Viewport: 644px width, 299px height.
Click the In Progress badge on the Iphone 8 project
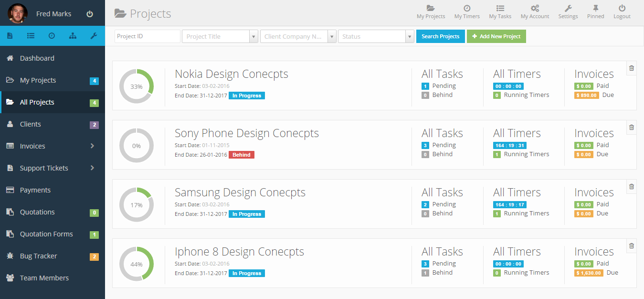tap(247, 273)
